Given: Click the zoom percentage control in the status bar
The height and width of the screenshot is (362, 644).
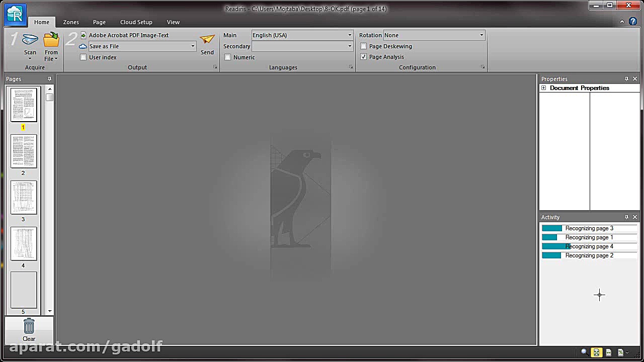Looking at the screenshot, I should pos(621,352).
